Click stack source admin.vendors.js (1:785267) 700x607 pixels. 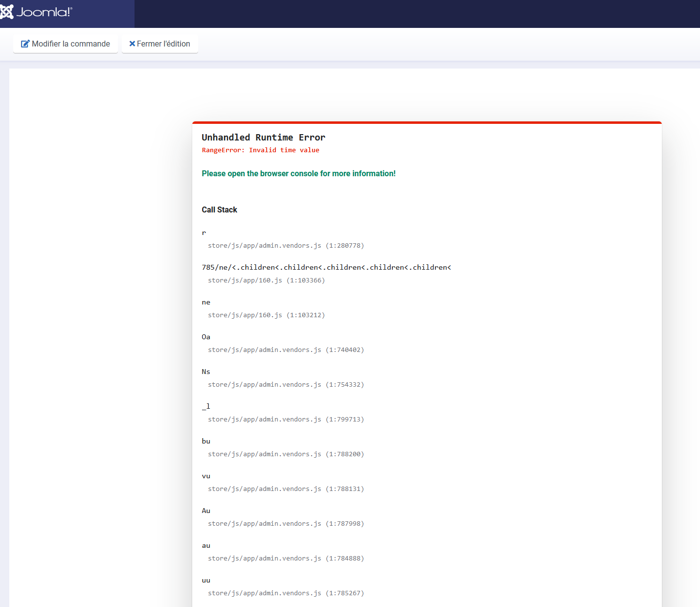(x=286, y=593)
